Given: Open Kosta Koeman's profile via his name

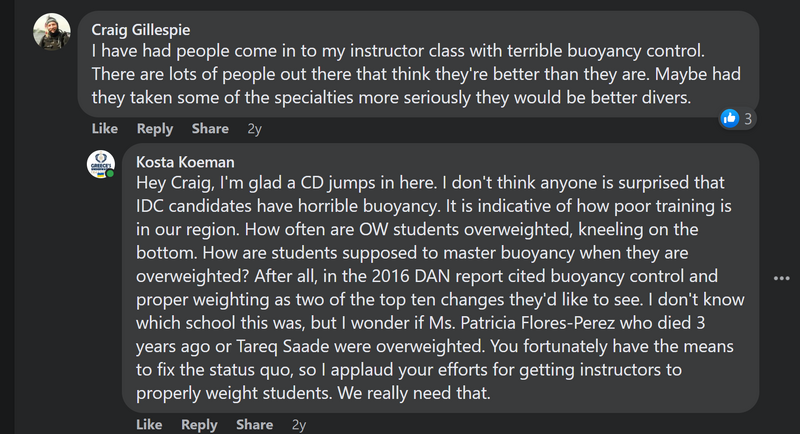Looking at the screenshot, I should (180, 161).
